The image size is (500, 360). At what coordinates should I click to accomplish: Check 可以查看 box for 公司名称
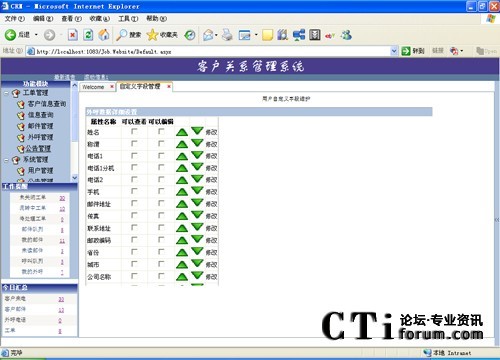tap(134, 276)
